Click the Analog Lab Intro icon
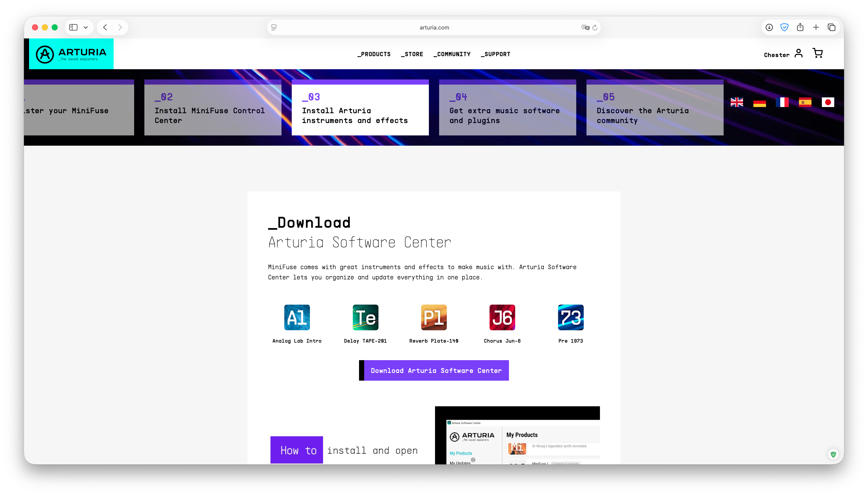 click(297, 317)
